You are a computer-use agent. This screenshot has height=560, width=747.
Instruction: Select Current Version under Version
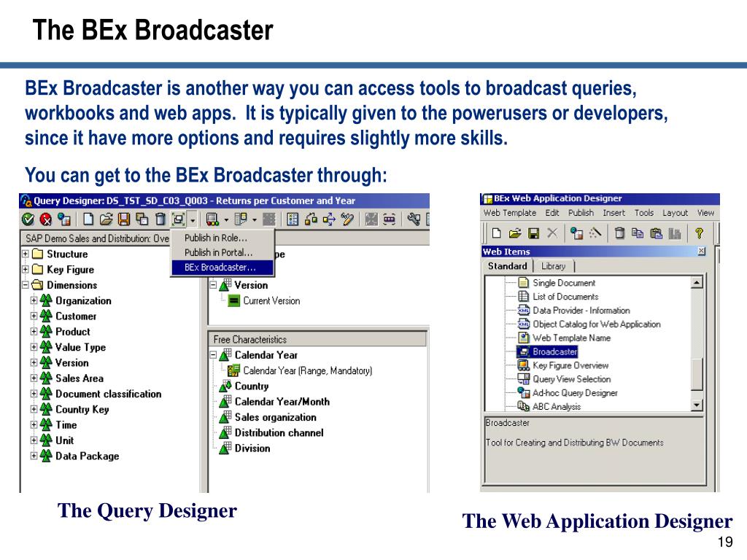click(x=264, y=301)
